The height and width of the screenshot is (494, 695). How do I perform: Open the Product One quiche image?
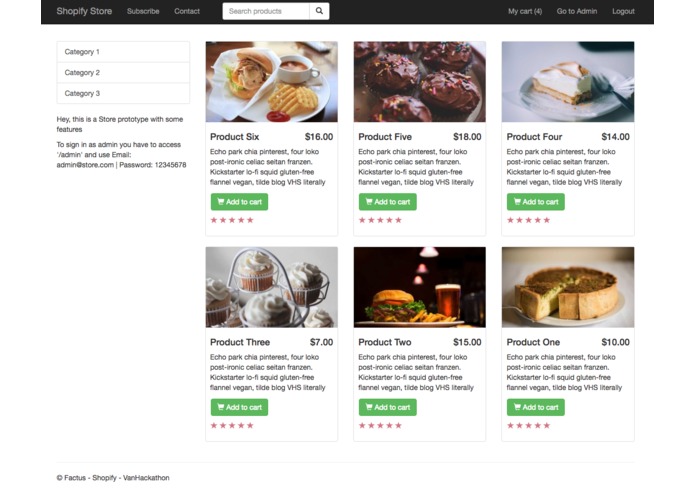tap(568, 288)
